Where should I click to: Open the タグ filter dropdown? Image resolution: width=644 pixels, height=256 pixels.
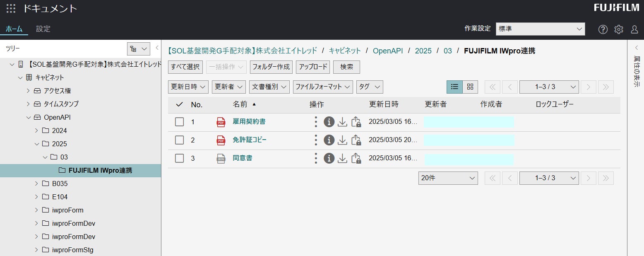pyautogui.click(x=370, y=87)
